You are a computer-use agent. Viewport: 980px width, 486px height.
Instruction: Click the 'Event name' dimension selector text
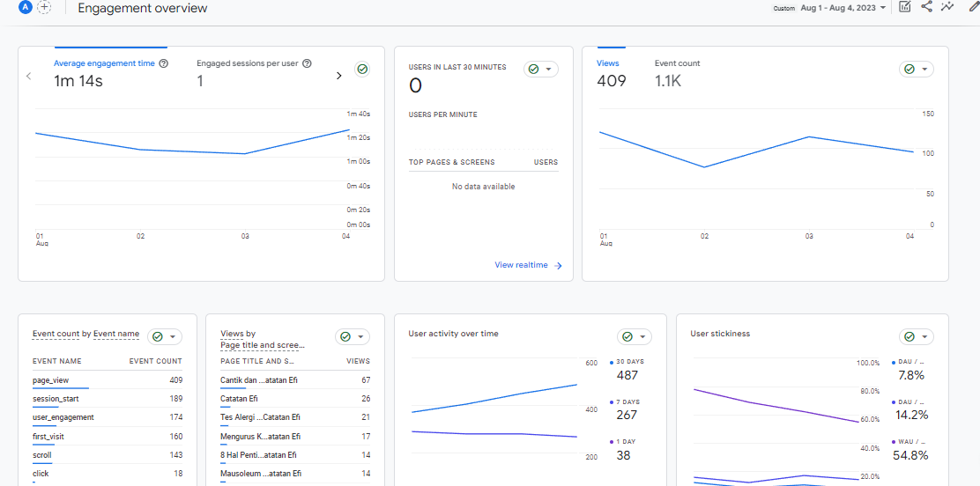tap(116, 335)
